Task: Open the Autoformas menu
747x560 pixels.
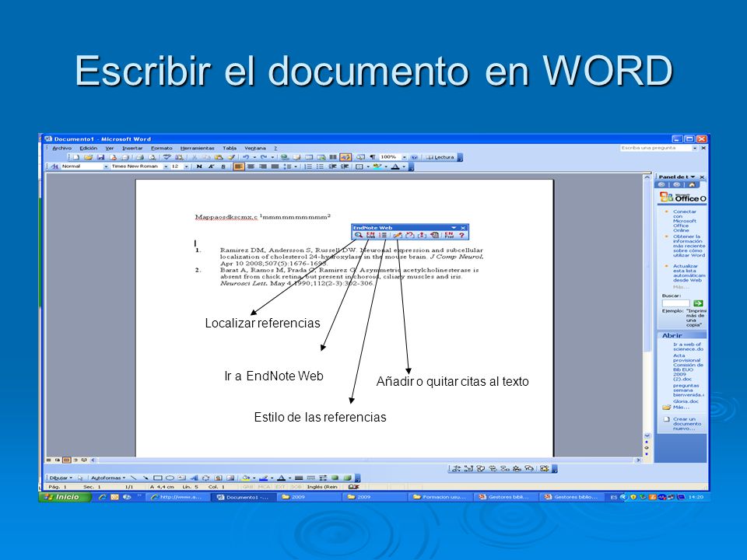Action: pos(107,478)
